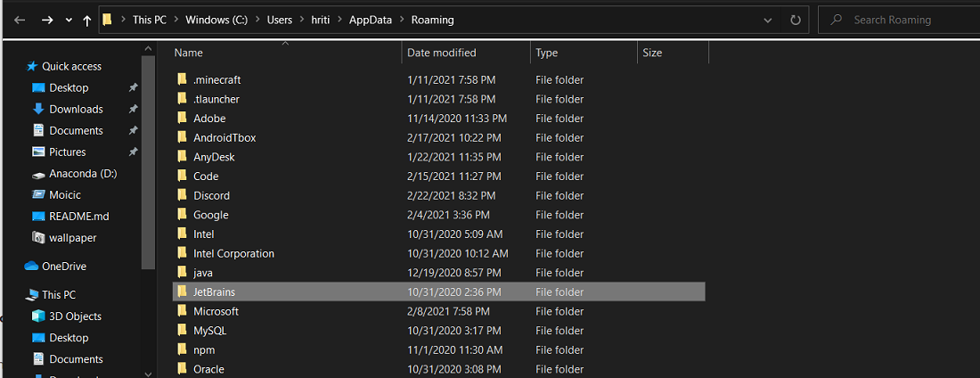980x378 pixels.
Task: Open OneDrive in the navigation pane
Action: [x=63, y=266]
